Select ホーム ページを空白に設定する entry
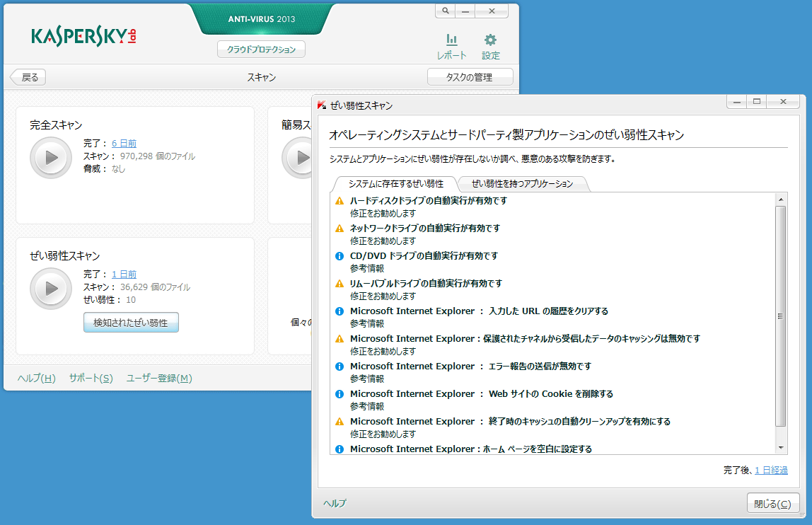The width and height of the screenshot is (812, 525). pos(471,449)
